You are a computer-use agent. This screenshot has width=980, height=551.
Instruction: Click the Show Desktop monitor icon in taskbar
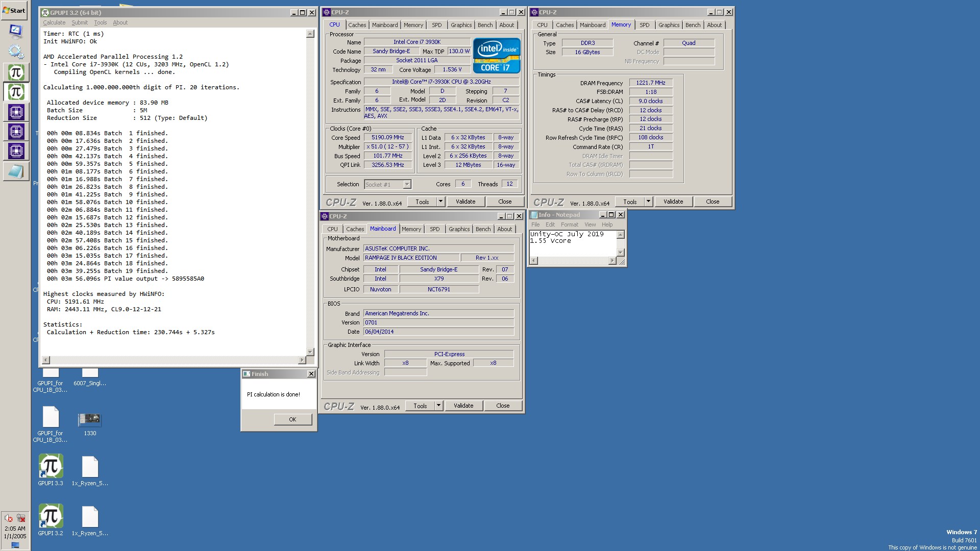coord(16,32)
